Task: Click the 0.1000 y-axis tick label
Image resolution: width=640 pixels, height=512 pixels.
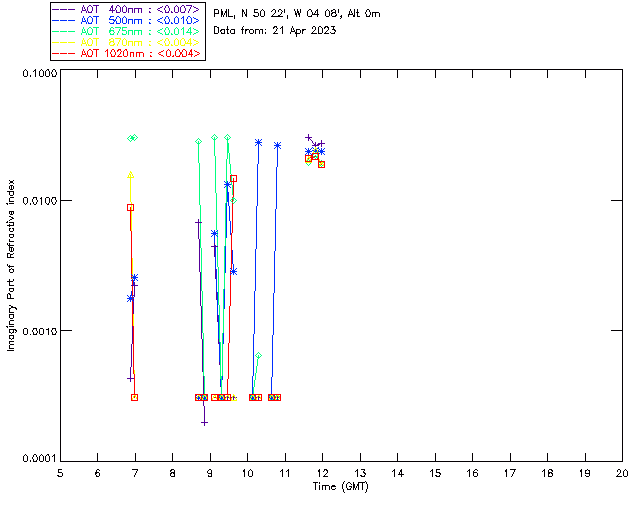Action: [x=40, y=73]
